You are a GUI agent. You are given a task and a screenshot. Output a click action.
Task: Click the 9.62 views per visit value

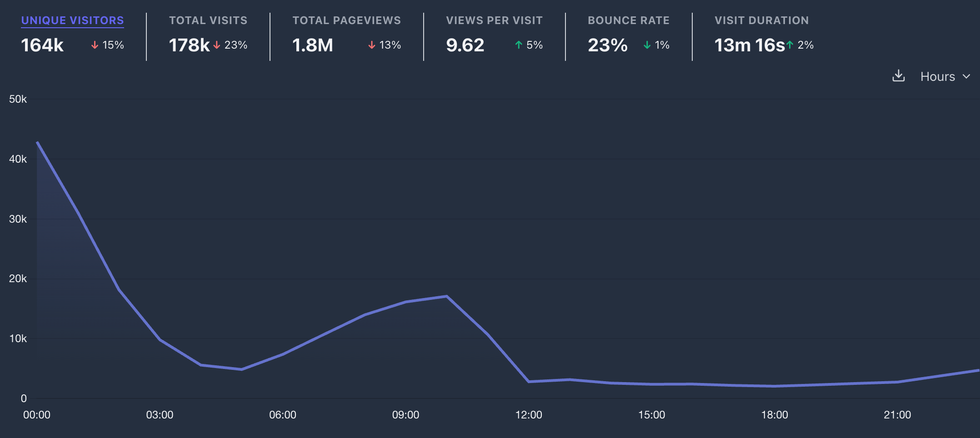click(465, 45)
